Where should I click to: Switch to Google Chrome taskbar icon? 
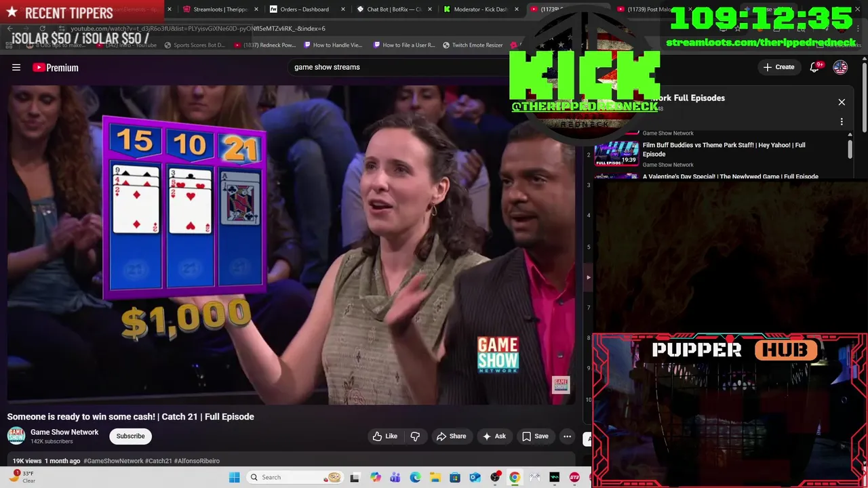[x=515, y=477]
